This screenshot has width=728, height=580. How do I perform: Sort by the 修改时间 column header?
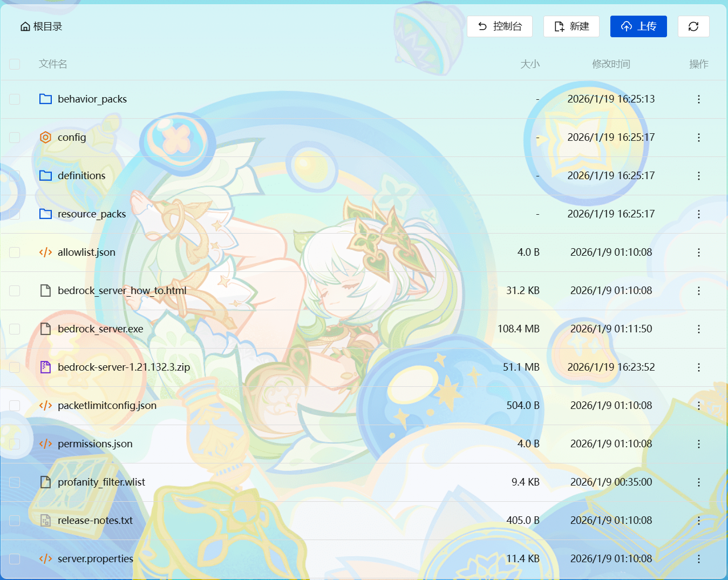coord(610,64)
